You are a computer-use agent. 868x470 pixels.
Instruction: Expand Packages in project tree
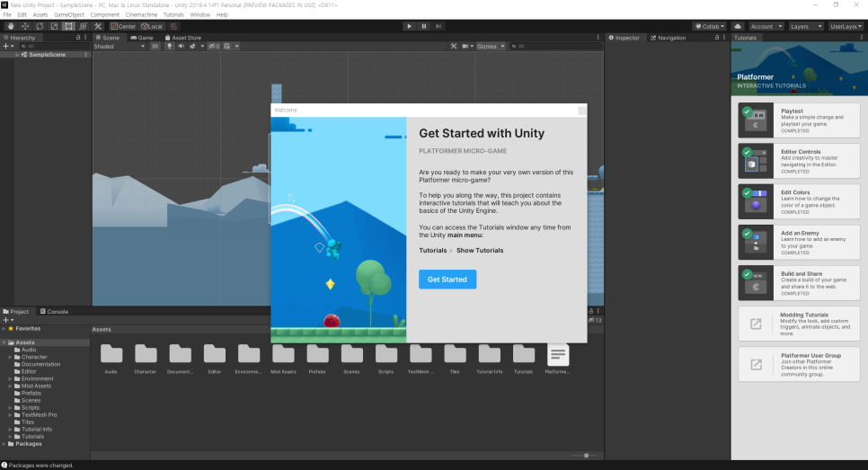click(x=4, y=444)
